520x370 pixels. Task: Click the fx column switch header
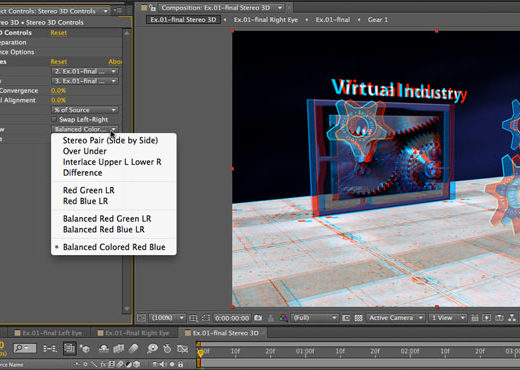pos(103,364)
